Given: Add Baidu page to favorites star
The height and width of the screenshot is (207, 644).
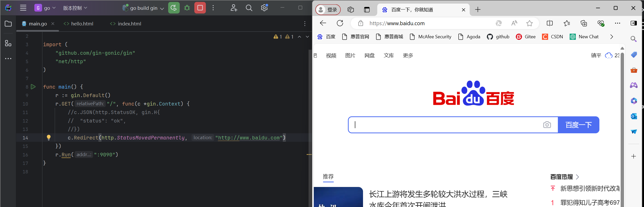Looking at the screenshot, I should click(529, 23).
